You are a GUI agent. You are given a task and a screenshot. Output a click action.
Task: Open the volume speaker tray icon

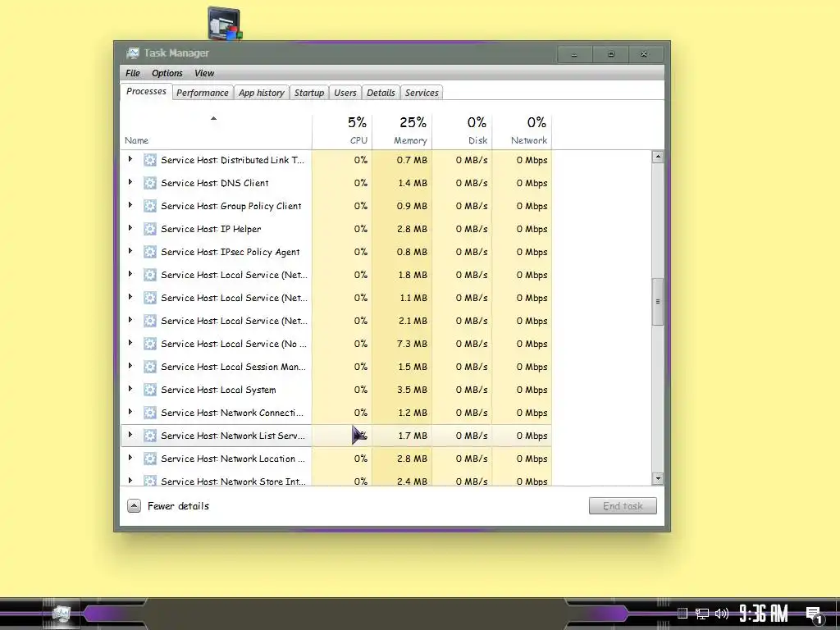(x=722, y=614)
